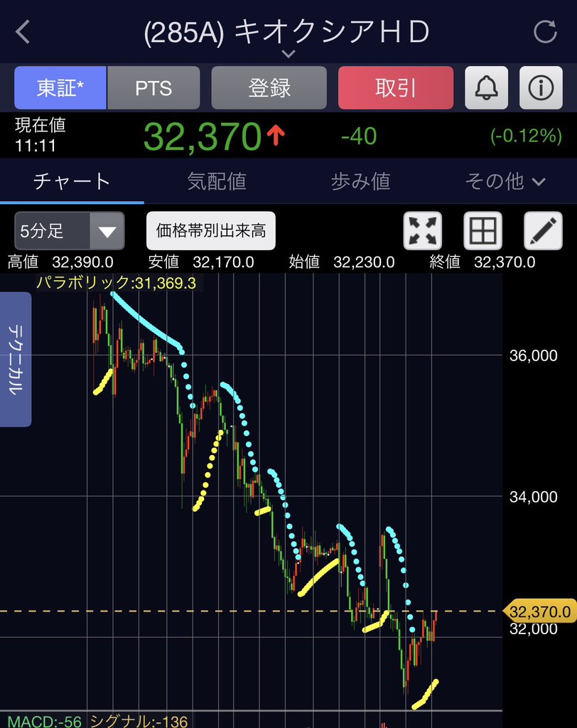The image size is (577, 728).
Task: Switch market view to PTS
Action: 153,87
